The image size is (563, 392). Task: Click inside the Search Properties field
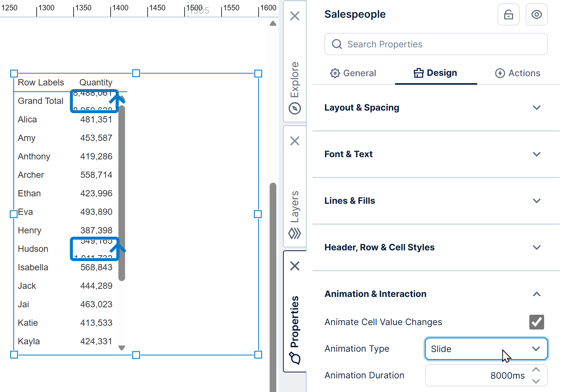pyautogui.click(x=407, y=44)
